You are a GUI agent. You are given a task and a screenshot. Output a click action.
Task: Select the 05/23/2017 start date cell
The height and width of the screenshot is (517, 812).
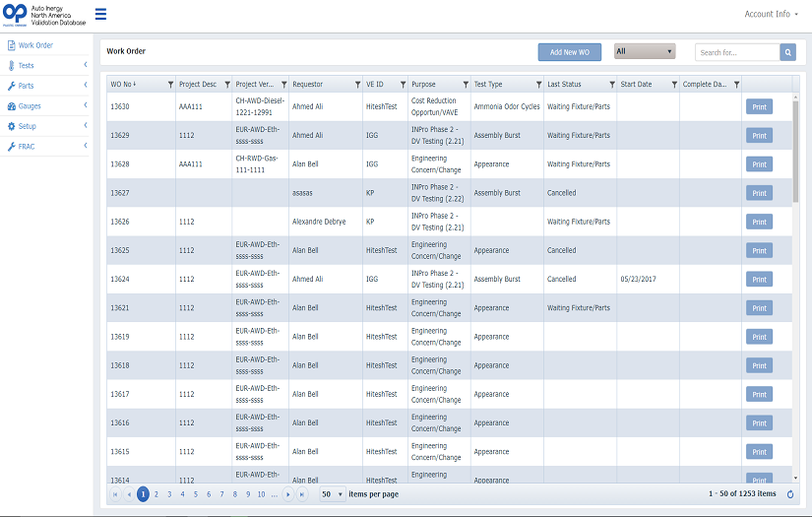click(x=648, y=280)
